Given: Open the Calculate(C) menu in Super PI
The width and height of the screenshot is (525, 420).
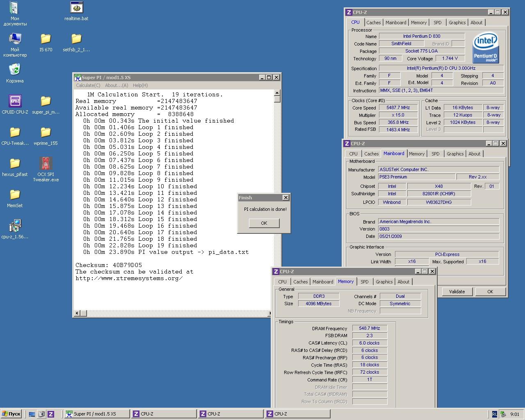Looking at the screenshot, I should coord(88,85).
